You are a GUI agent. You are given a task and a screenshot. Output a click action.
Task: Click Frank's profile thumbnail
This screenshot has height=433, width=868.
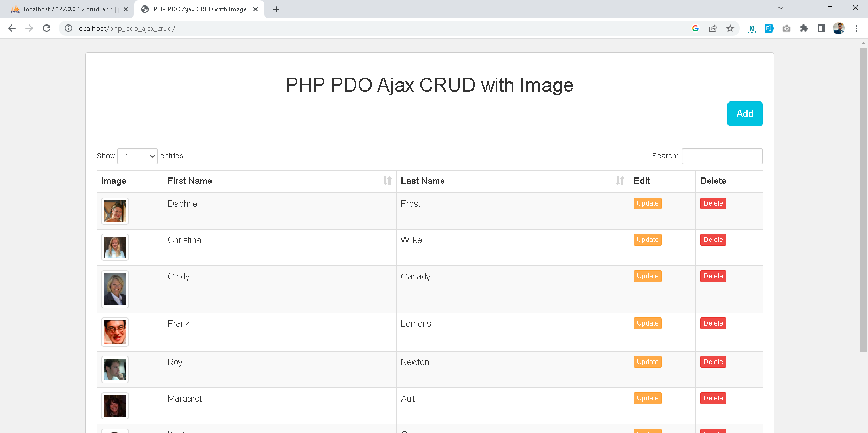tap(115, 332)
